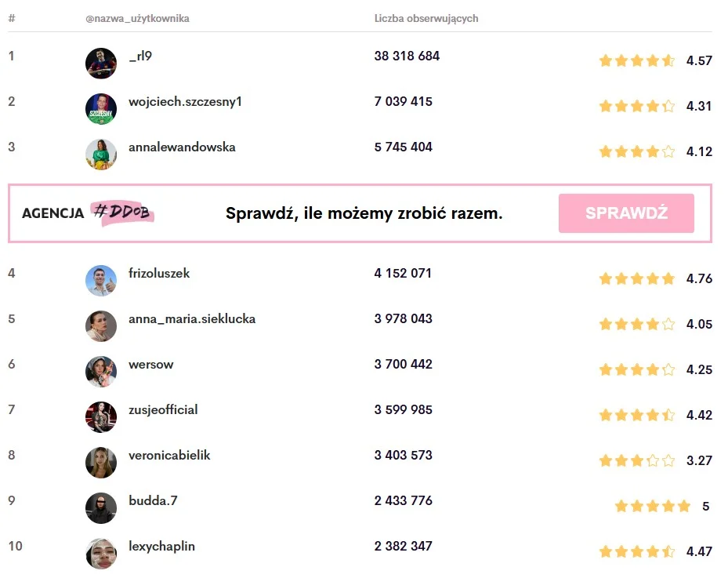The image size is (728, 578).
Task: Sort by Liczba obserwujących column header
Action: 426,18
